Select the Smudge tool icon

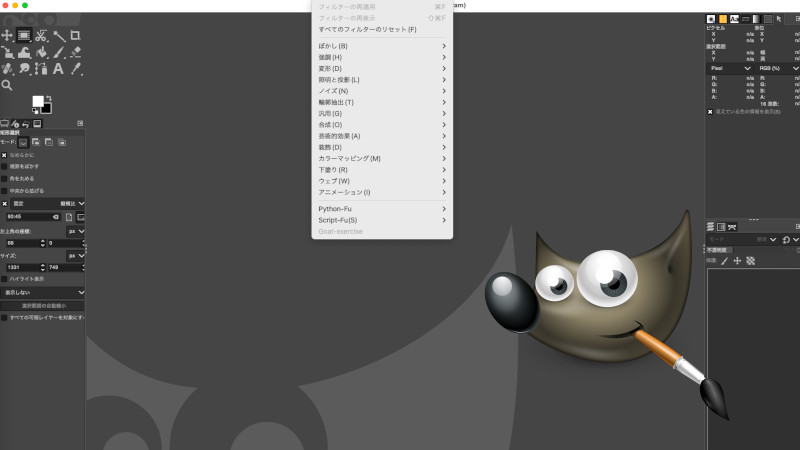(x=24, y=69)
